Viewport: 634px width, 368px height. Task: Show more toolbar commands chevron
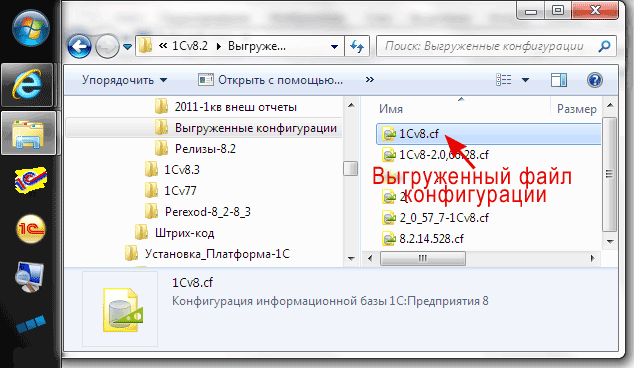click(370, 80)
